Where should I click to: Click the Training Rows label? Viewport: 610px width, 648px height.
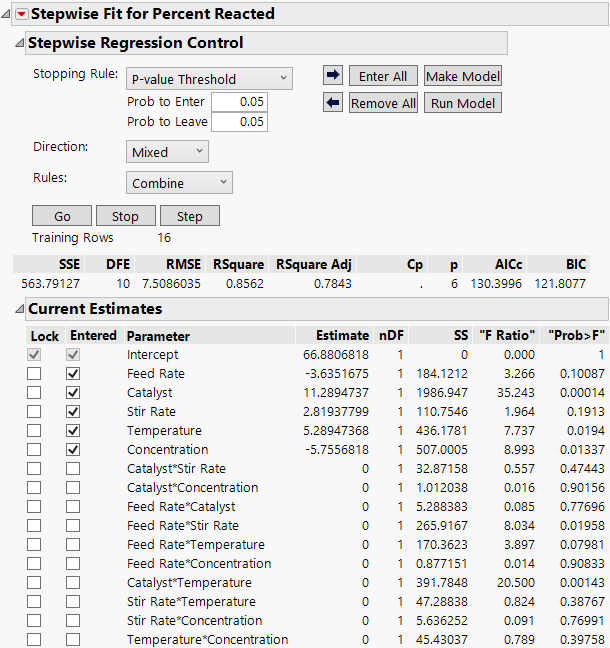[73, 238]
